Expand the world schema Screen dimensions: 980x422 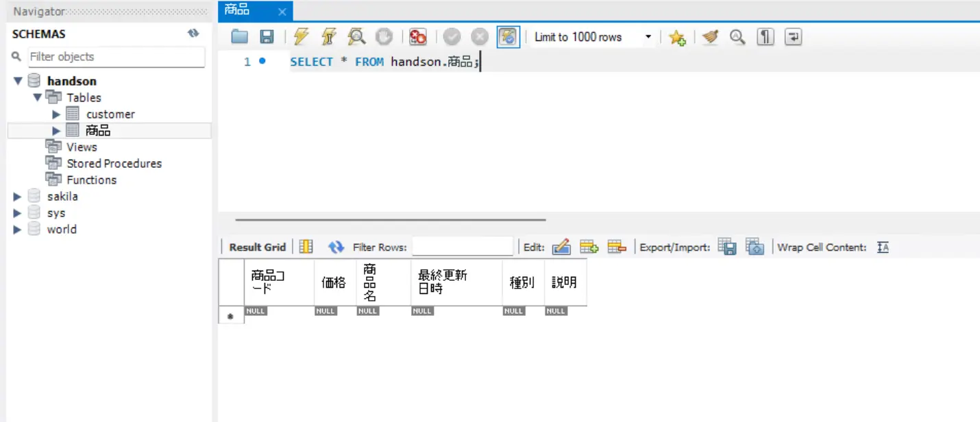[18, 229]
